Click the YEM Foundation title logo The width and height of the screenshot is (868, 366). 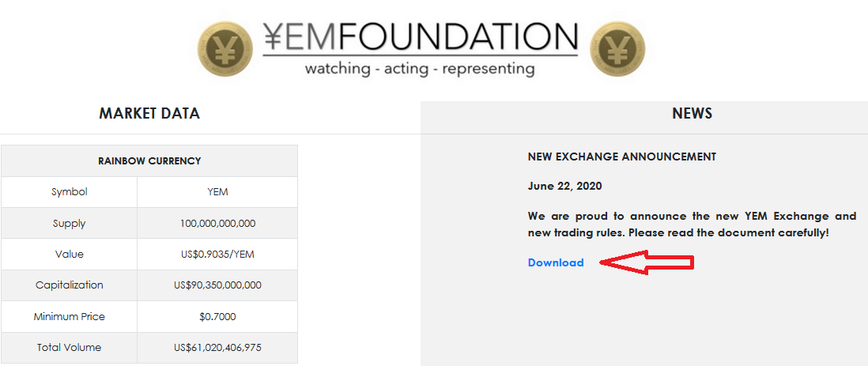pos(420,36)
